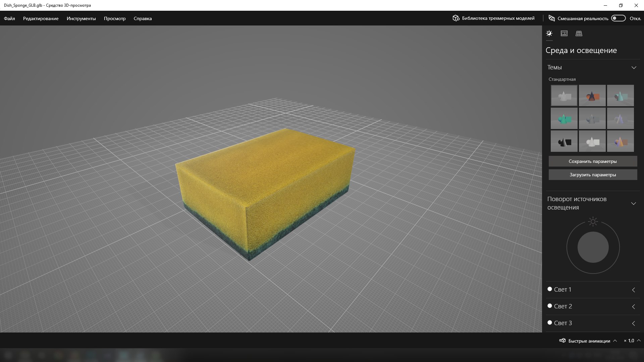Restore down the window

(x=621, y=5)
